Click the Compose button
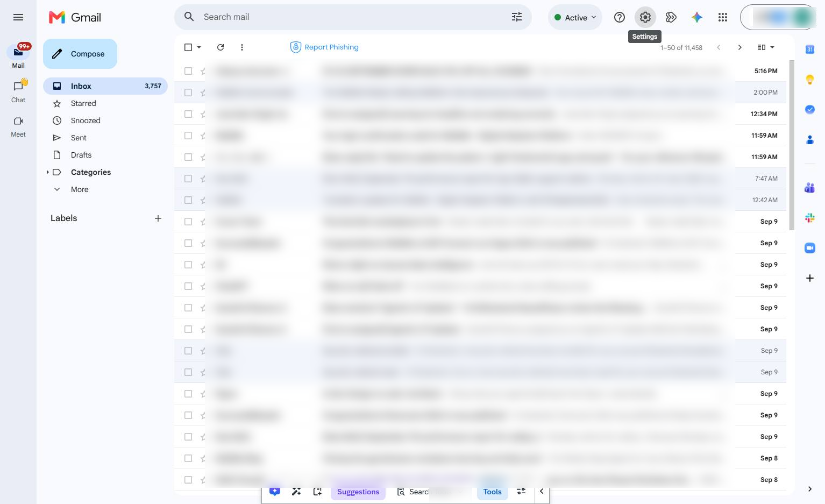The height and width of the screenshot is (504, 825). (80, 54)
